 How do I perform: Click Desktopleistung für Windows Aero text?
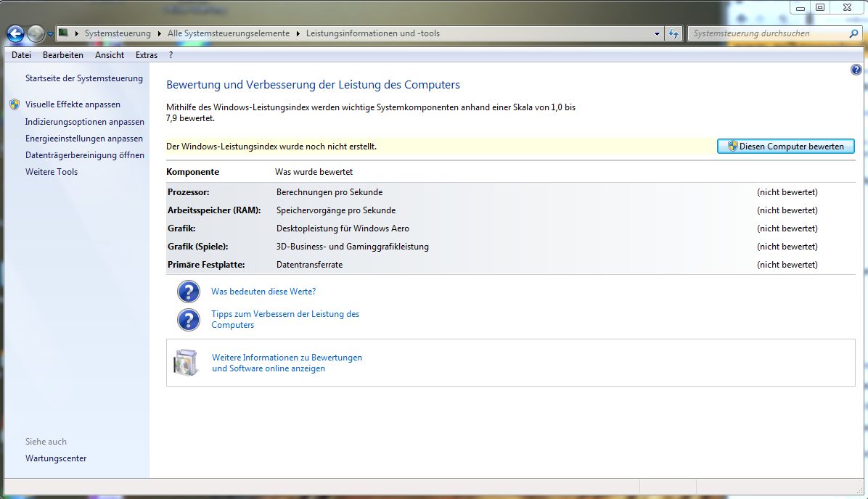[343, 228]
